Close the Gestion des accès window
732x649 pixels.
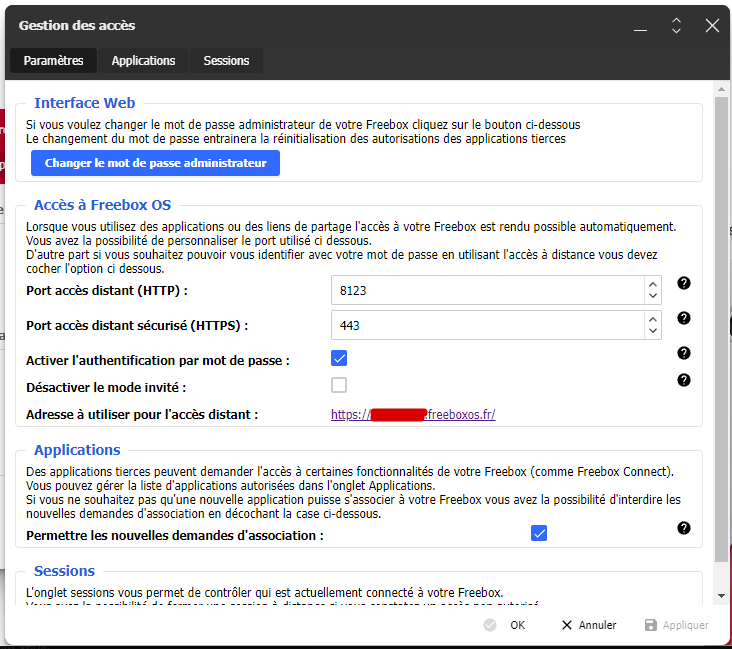point(712,25)
